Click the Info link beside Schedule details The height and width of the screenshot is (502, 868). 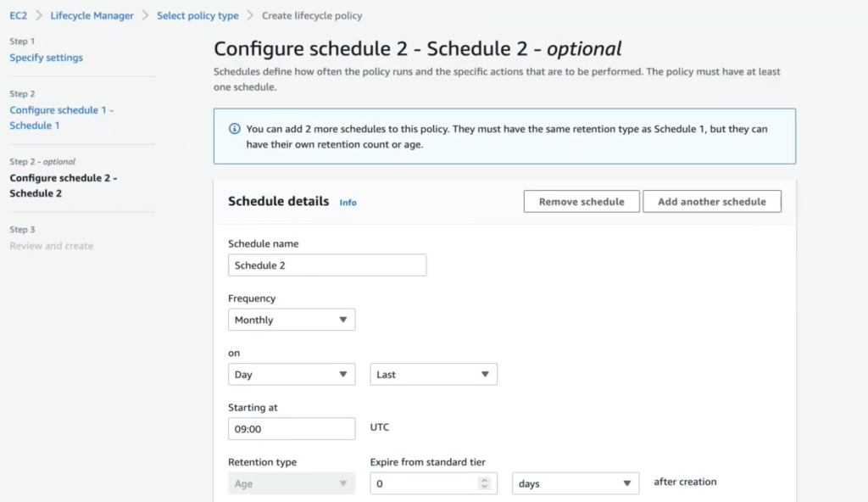click(x=348, y=202)
